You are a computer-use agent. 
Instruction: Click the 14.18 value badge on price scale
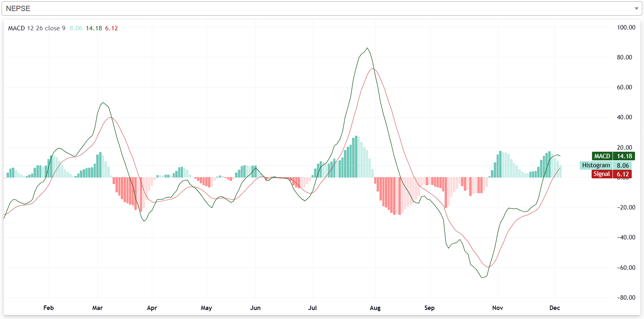point(624,156)
